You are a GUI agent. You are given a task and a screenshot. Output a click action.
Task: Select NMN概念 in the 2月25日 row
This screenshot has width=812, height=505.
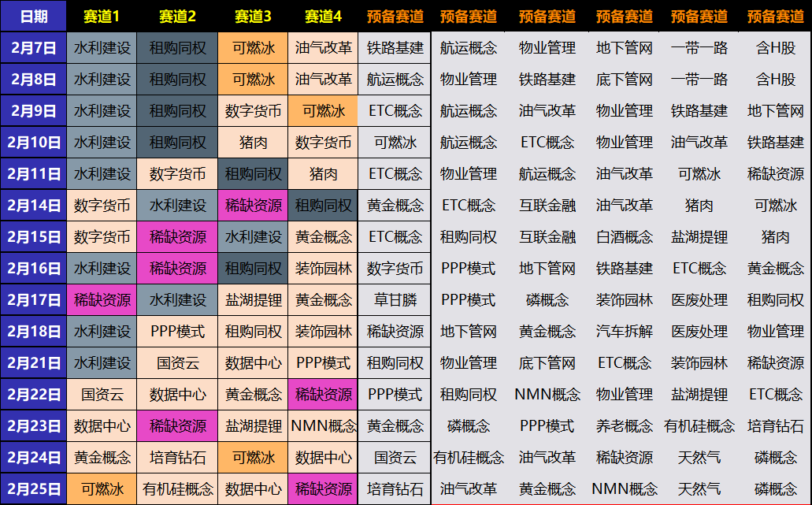[624, 489]
